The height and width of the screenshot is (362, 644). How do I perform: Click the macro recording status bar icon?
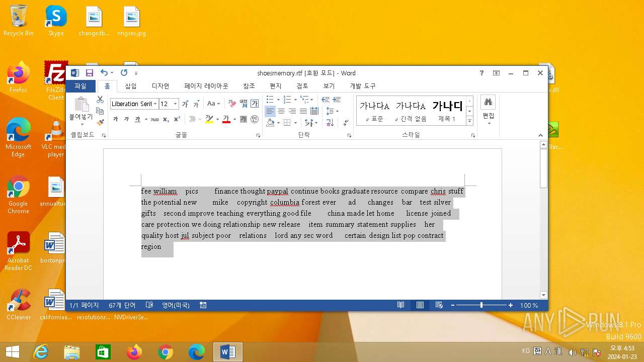203,305
